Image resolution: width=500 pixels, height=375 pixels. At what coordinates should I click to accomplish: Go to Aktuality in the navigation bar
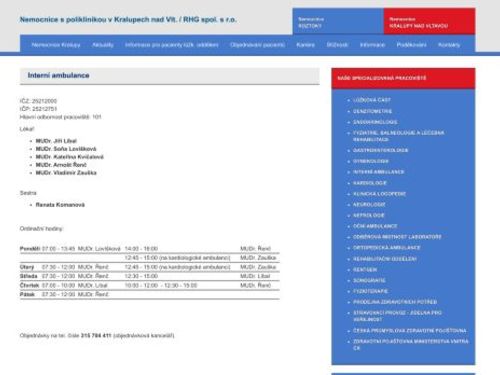(x=103, y=45)
